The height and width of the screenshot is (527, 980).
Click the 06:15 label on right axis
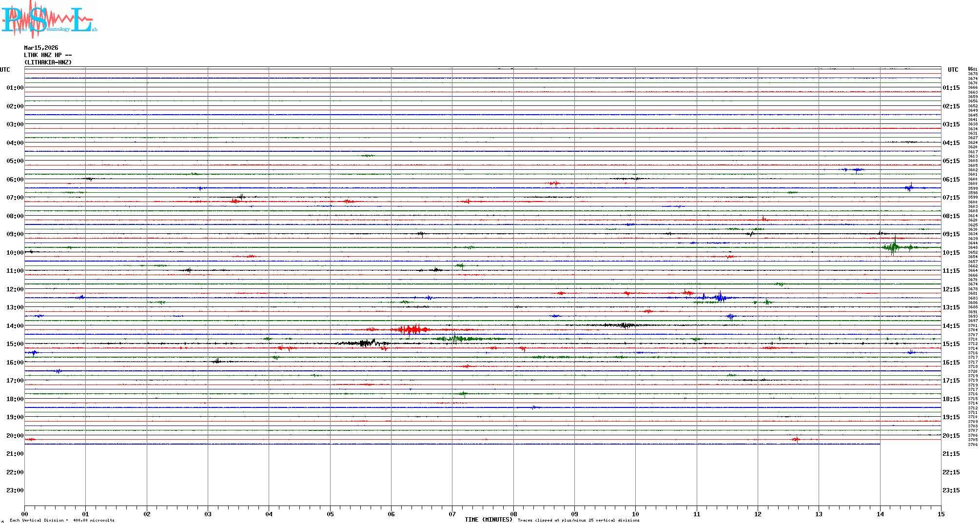[951, 180]
